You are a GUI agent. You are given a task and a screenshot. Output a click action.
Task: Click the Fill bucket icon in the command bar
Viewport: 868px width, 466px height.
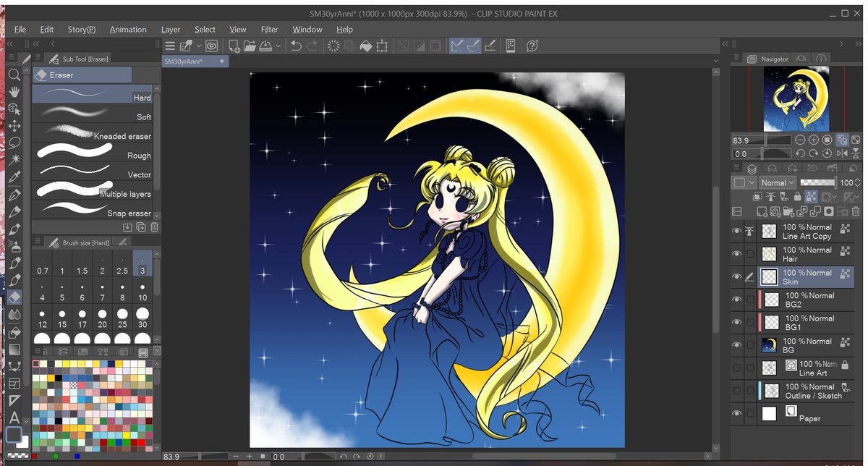point(366,46)
